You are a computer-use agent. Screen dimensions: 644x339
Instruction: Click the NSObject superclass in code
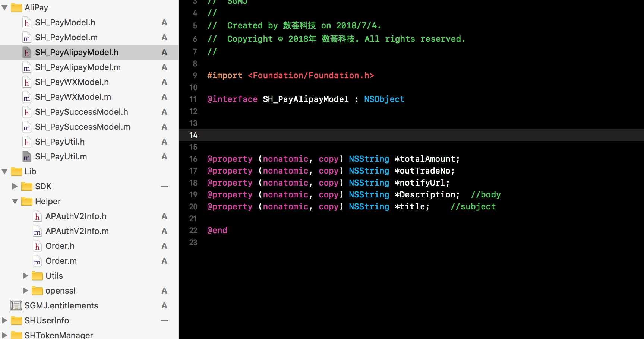pos(384,99)
